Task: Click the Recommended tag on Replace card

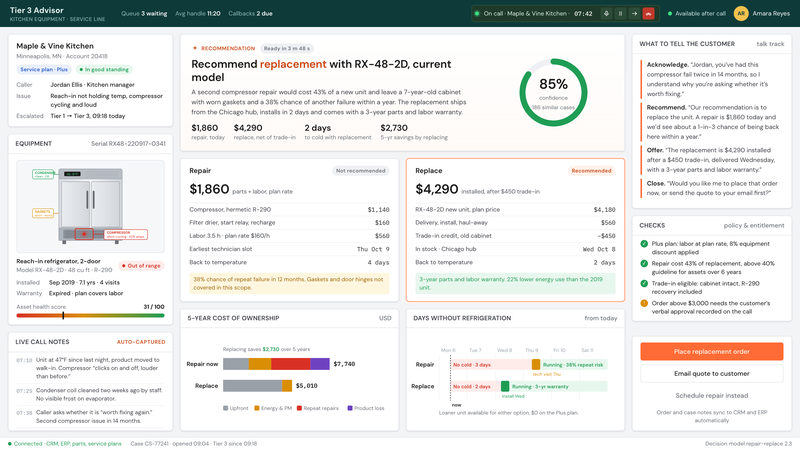Action: (x=591, y=171)
